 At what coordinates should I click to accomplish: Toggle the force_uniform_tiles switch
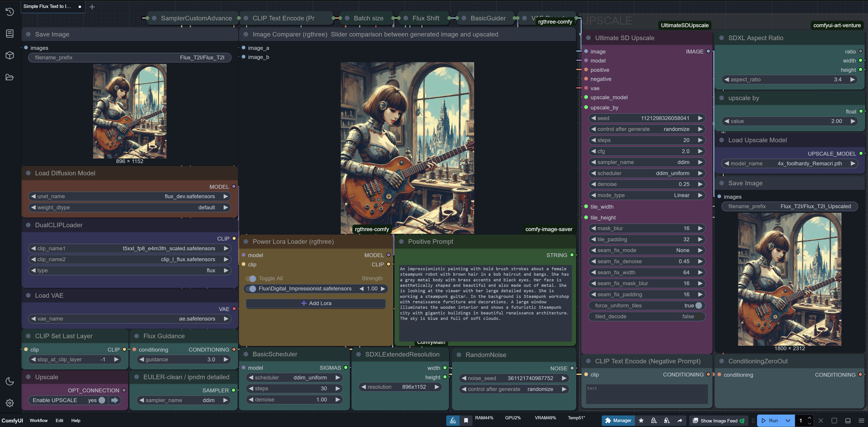[698, 305]
